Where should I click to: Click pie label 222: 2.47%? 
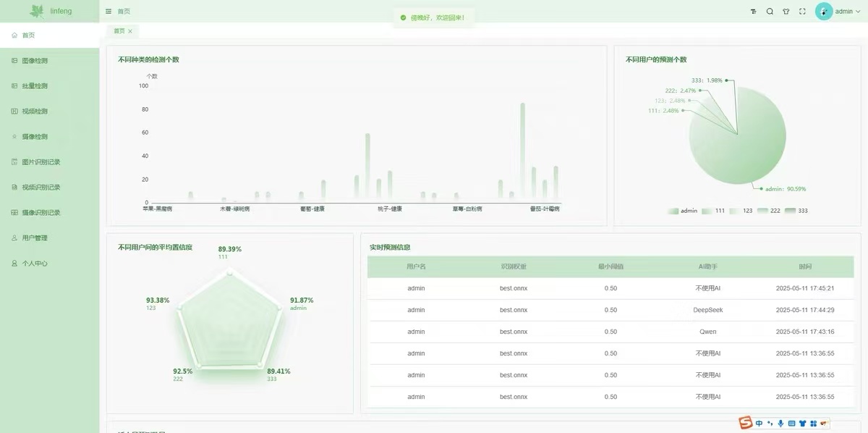click(681, 91)
